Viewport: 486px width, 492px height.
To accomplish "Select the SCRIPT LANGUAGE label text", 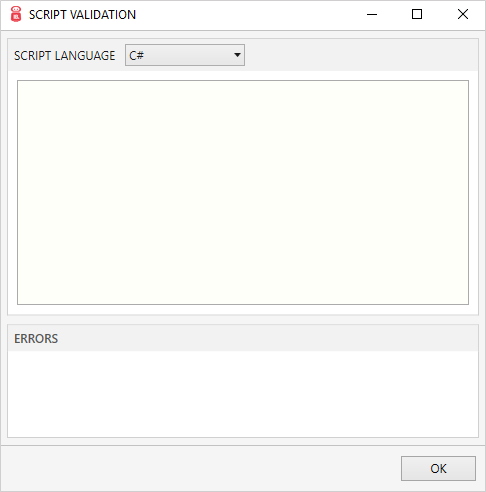I will pos(64,55).
